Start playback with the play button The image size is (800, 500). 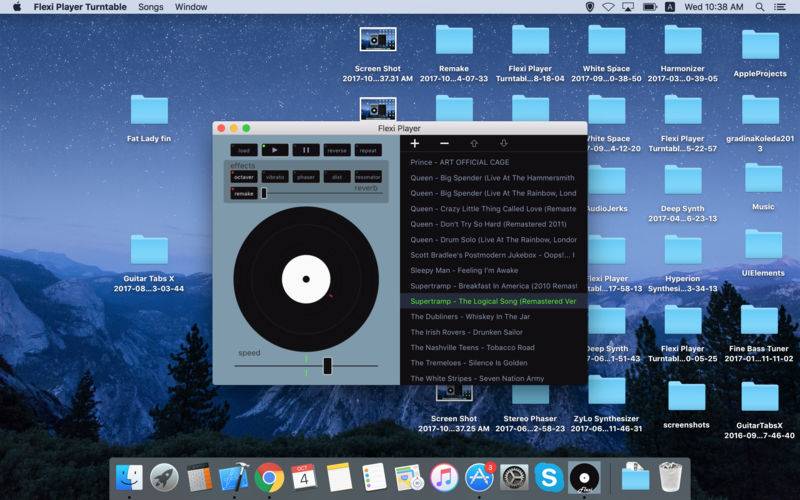pyautogui.click(x=275, y=150)
